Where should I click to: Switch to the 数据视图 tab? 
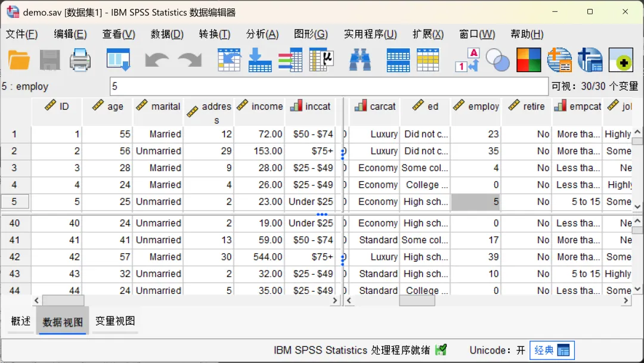[x=63, y=322]
